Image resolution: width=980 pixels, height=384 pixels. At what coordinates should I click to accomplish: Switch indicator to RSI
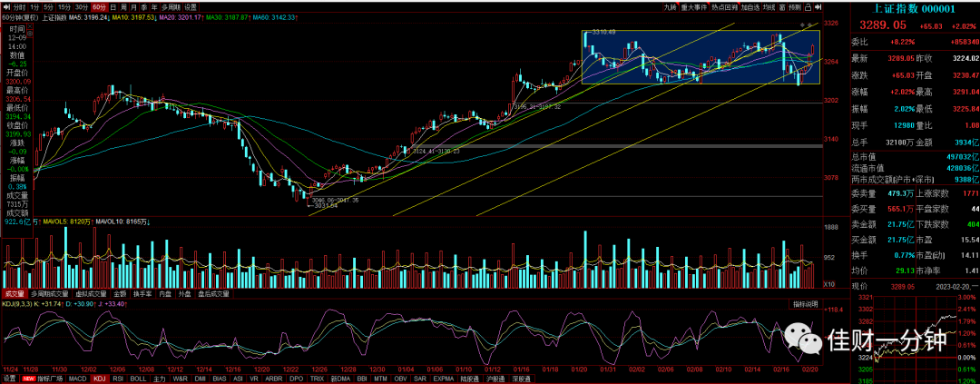click(118, 379)
